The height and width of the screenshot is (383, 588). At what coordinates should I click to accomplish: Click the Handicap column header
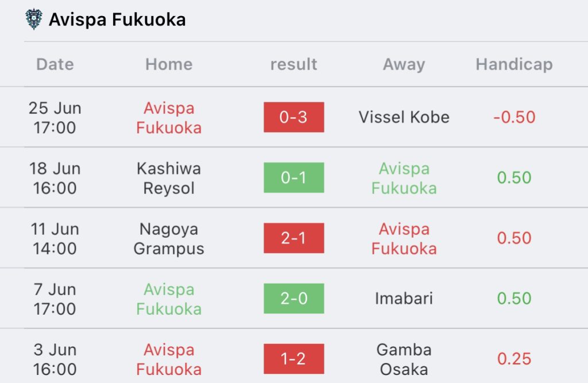[x=514, y=64]
